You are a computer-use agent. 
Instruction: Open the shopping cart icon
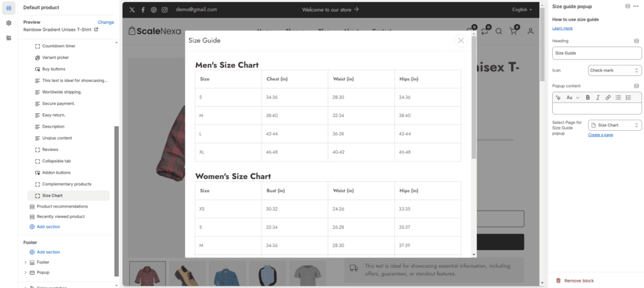pyautogui.click(x=513, y=31)
